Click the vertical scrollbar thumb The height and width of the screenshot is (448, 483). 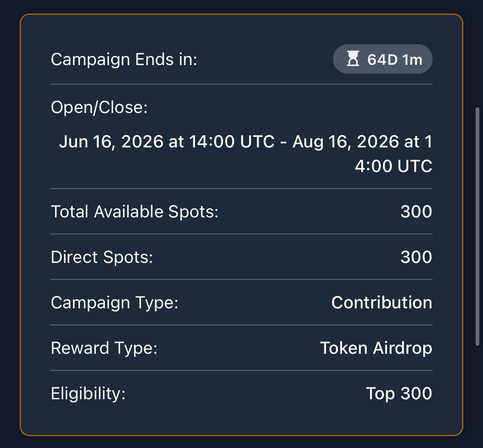(477, 226)
